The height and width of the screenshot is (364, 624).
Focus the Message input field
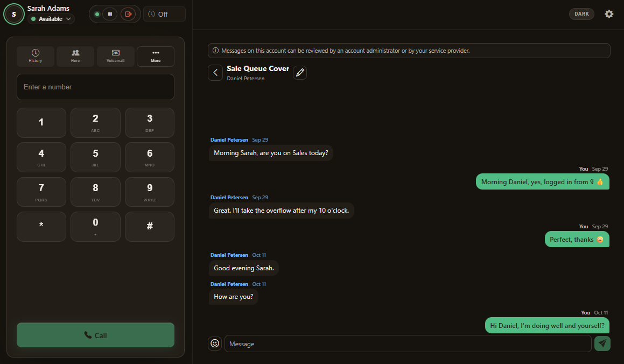408,344
